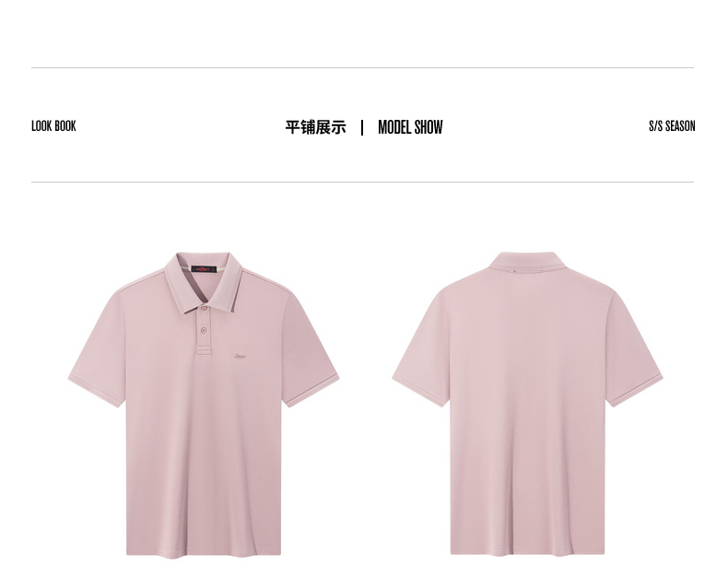Select the MODEL SHOW title text
This screenshot has height=579, width=728.
410,127
